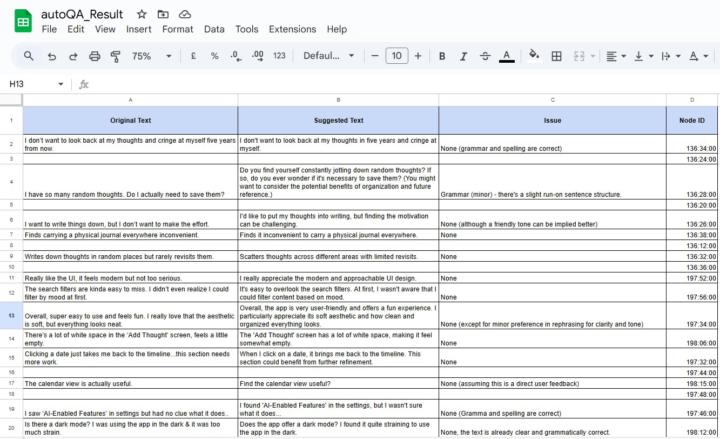
Task: Open the Tools menu
Action: (x=247, y=29)
